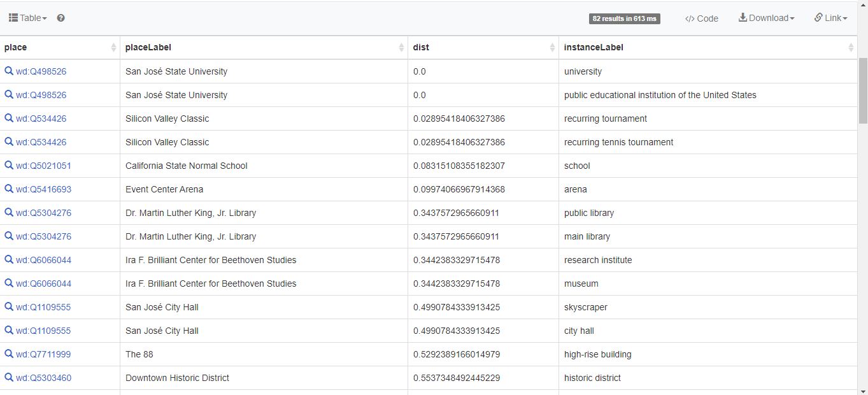Click magnifier icon in 'public educational institution' row
The height and width of the screenshot is (395, 868).
pyautogui.click(x=9, y=94)
